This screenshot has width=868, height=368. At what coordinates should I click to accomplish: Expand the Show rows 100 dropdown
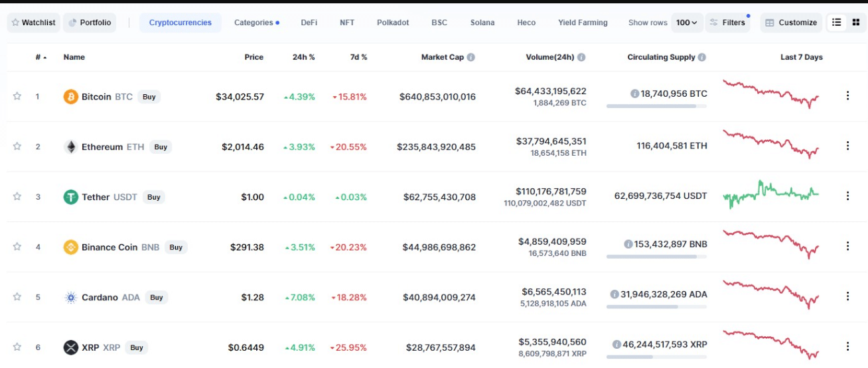[x=686, y=23]
